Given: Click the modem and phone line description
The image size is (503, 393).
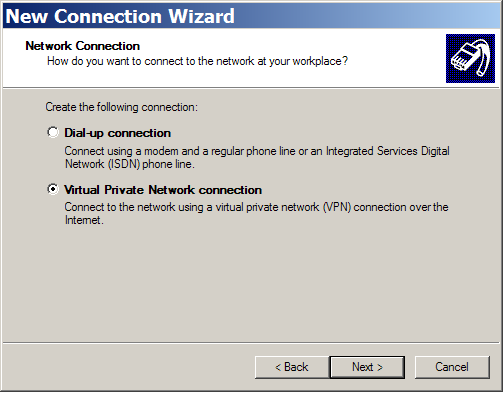Looking at the screenshot, I should tap(257, 157).
